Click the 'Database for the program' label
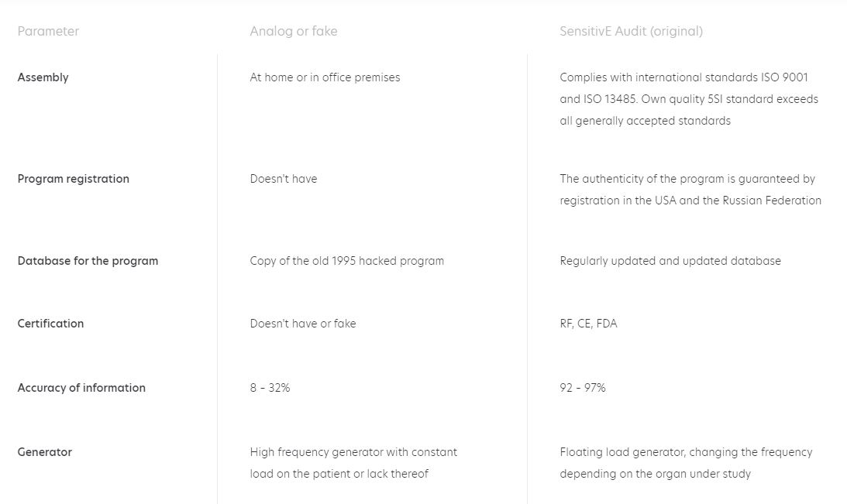 coord(88,261)
